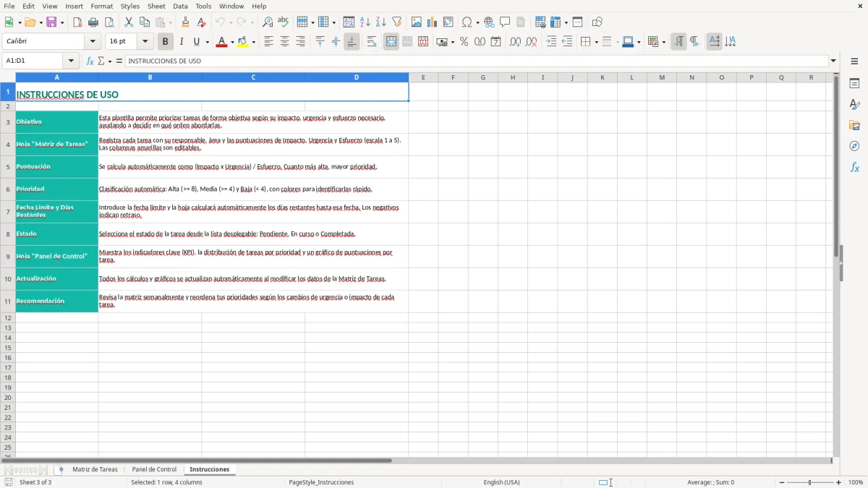The image size is (868, 488).
Task: Toggle Align Bottom
Action: (x=352, y=42)
